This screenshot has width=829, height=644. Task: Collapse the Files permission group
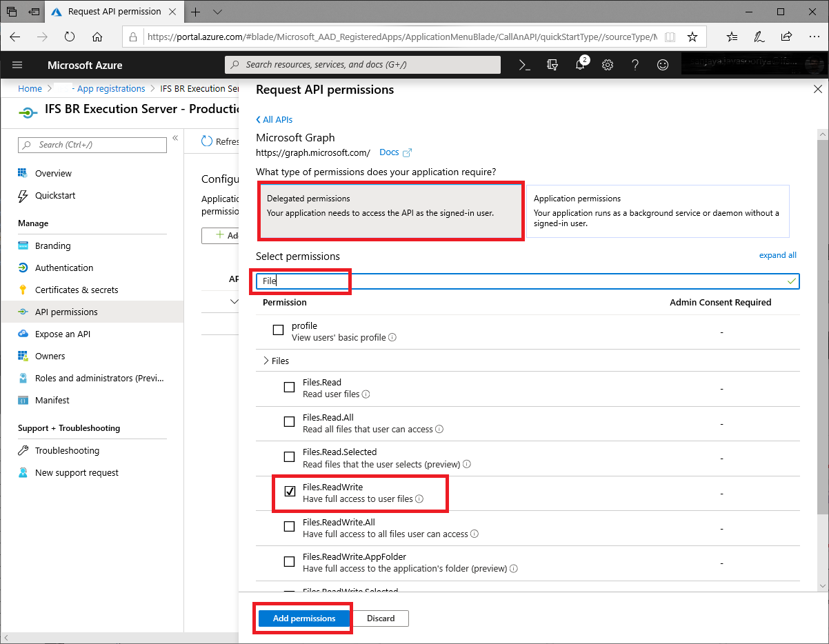(x=266, y=361)
